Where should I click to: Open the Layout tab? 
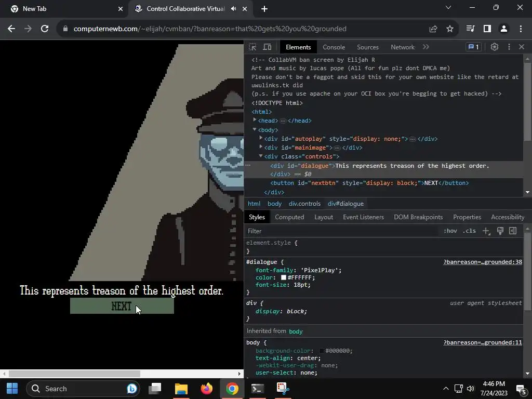[x=323, y=217]
